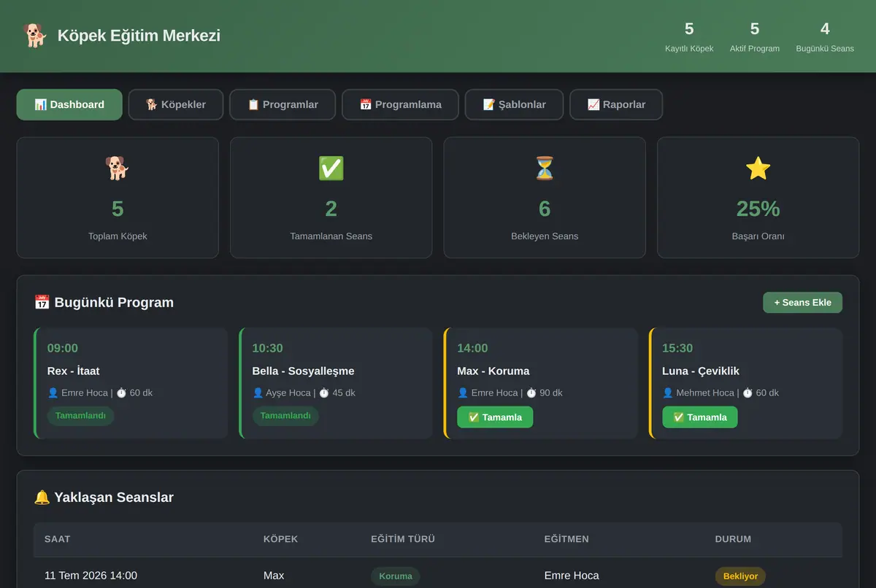Click the dog logo icon in header
The image size is (876, 588).
click(34, 35)
